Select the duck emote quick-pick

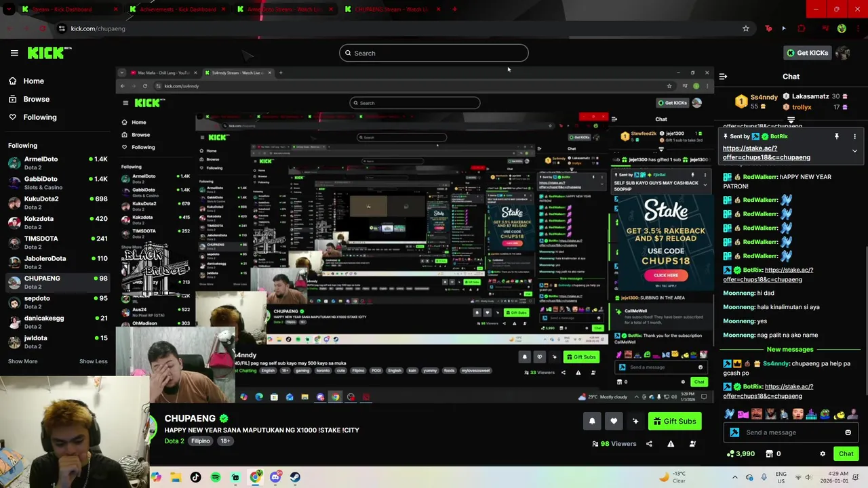[839, 414]
